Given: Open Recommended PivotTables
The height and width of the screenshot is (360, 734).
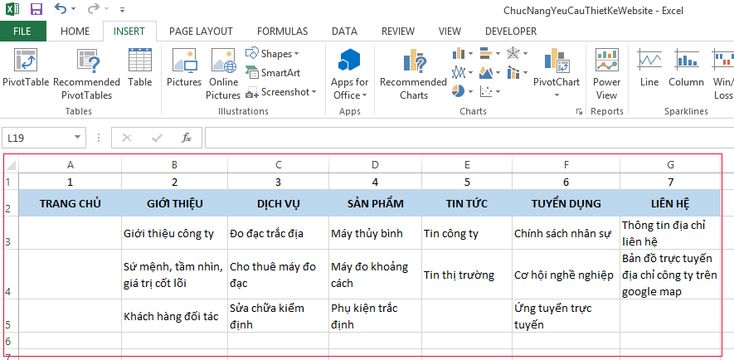Looking at the screenshot, I should [87, 74].
